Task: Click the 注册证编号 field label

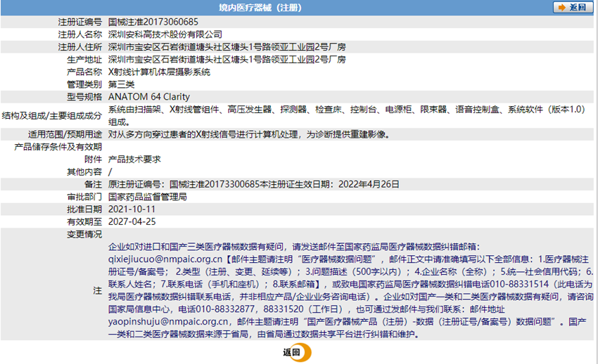Action: click(x=80, y=22)
